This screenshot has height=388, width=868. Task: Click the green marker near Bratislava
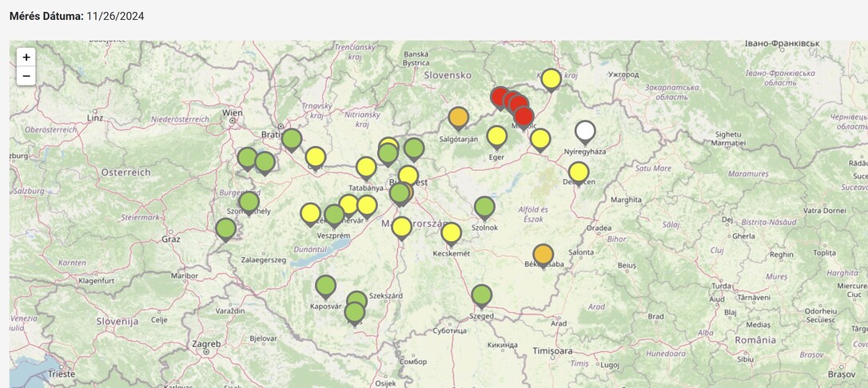(291, 141)
